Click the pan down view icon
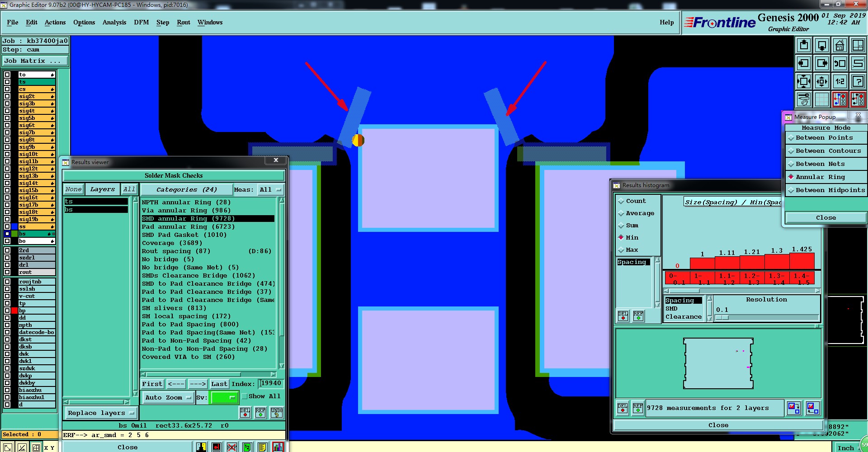Viewport: 868px width, 452px height. point(822,45)
